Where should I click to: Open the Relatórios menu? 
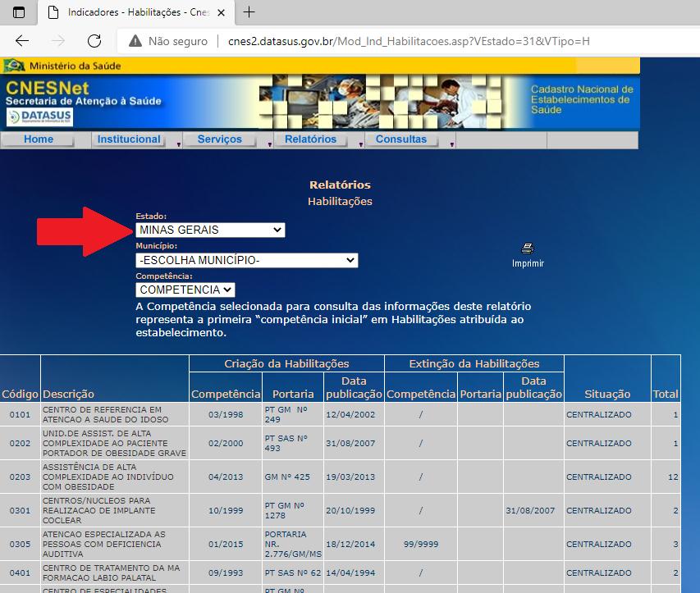click(x=311, y=139)
